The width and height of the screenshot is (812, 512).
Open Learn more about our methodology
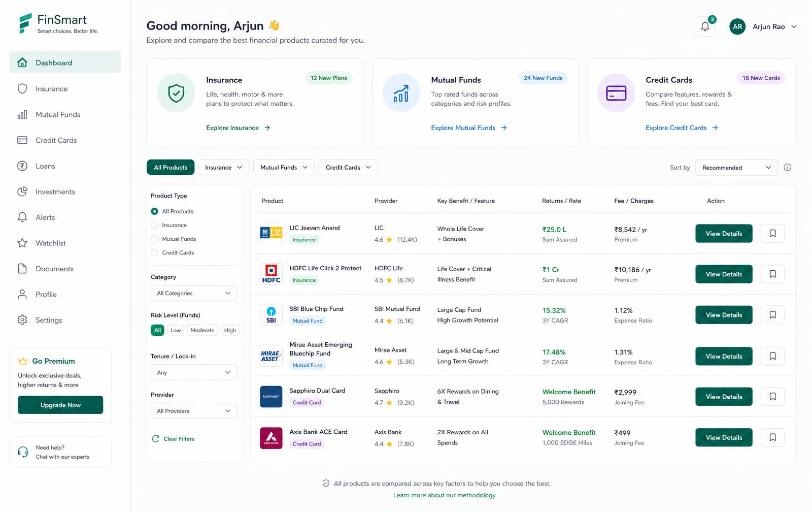click(444, 495)
